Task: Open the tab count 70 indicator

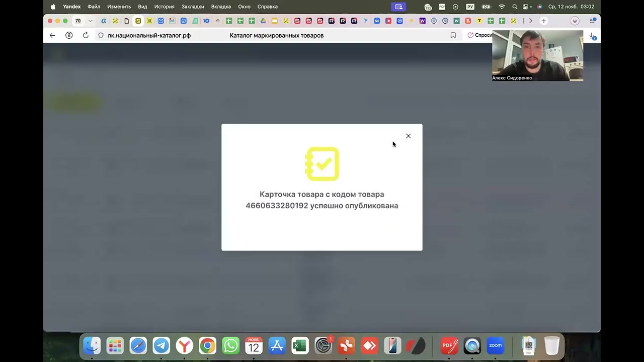Action: coord(78,21)
